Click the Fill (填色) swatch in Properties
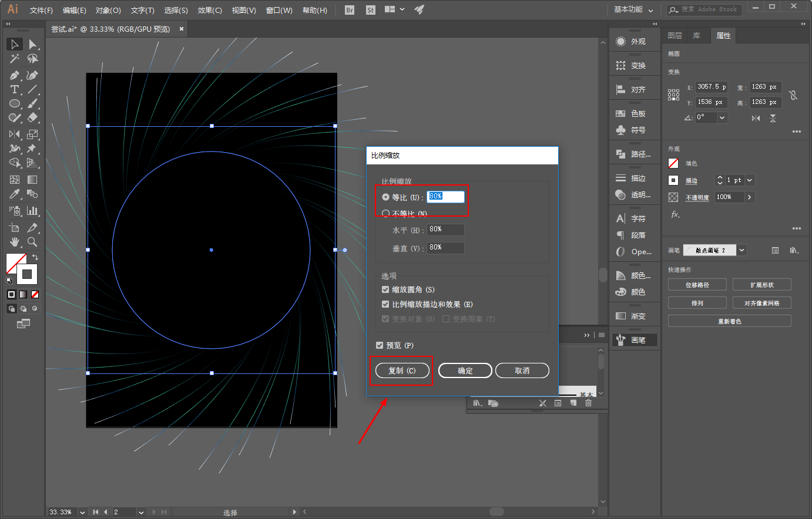812x519 pixels. [673, 163]
